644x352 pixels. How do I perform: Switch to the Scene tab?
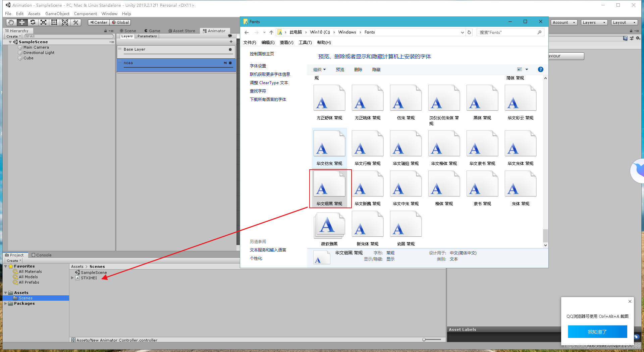coord(128,31)
